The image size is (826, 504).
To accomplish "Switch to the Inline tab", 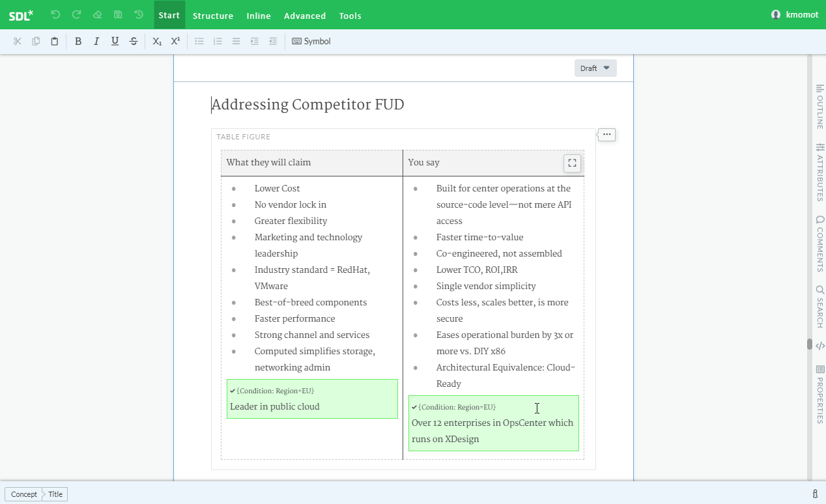I will 259,16.
